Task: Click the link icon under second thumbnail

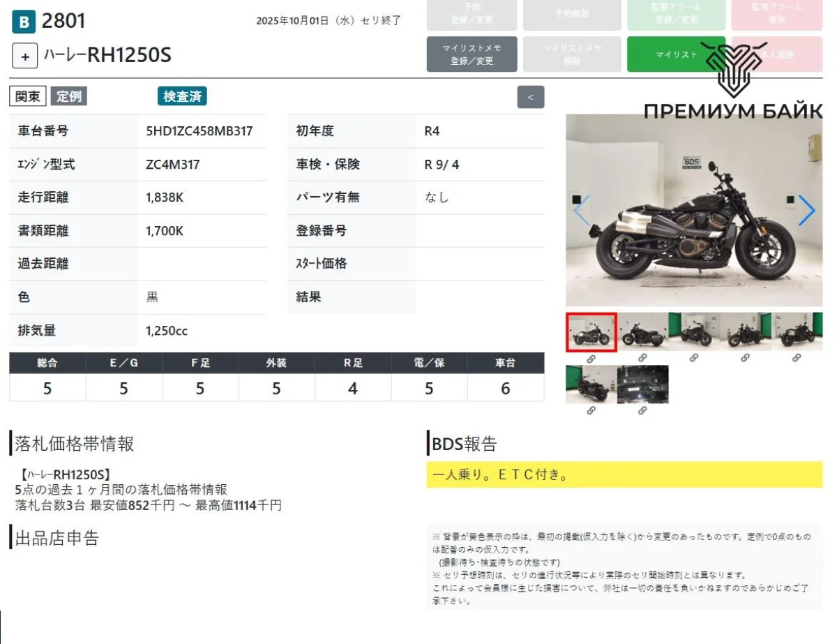Action: click(x=642, y=358)
